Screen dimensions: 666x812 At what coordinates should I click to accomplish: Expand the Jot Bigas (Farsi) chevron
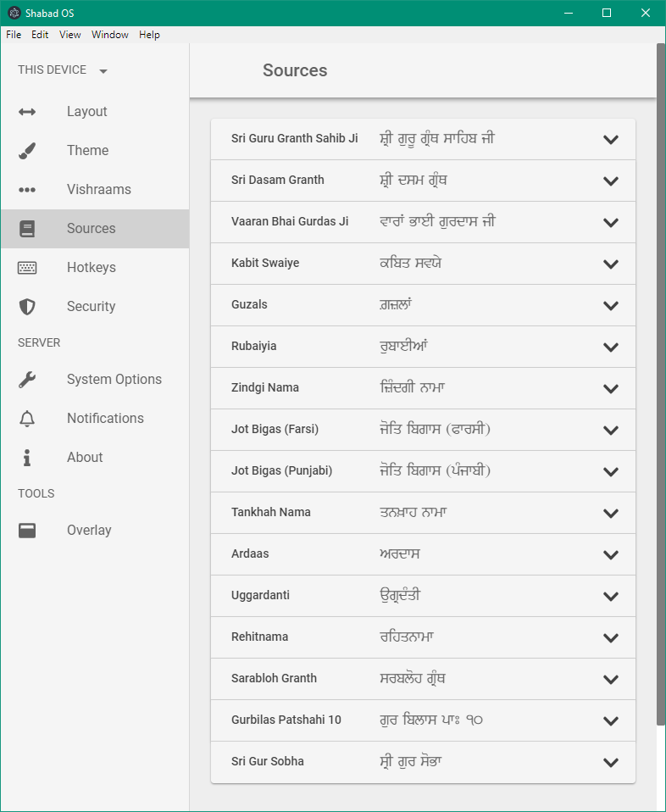pyautogui.click(x=611, y=430)
